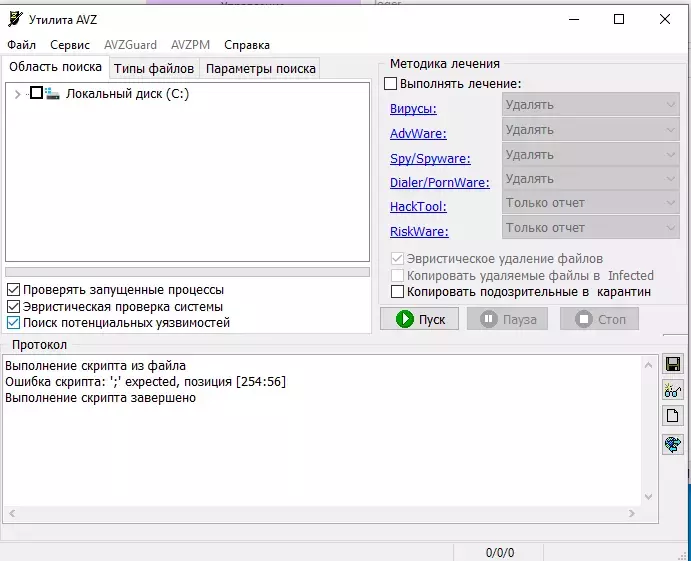Select the Область поиска tab
691x561 pixels.
click(x=56, y=67)
